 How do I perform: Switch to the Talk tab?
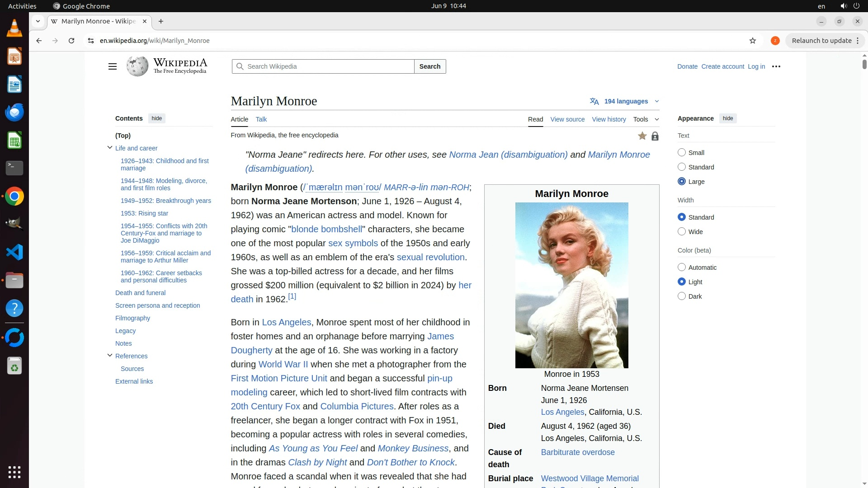coord(261,119)
